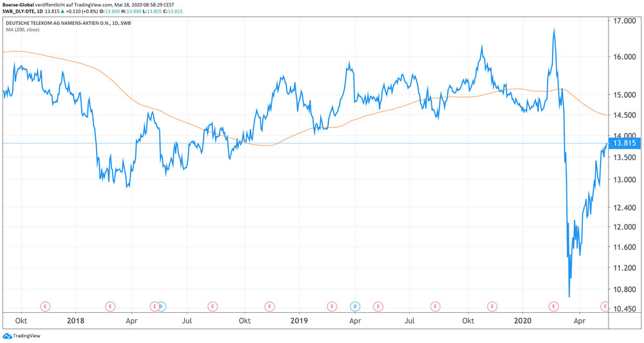Image resolution: width=644 pixels, height=343 pixels.
Task: Click the Jul label following 2019 on time axis
Action: tap(410, 321)
